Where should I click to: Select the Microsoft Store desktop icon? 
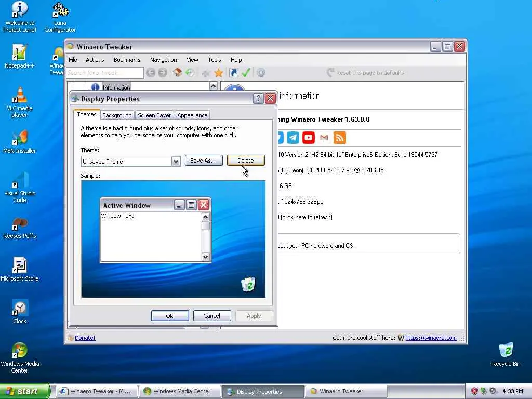20,270
